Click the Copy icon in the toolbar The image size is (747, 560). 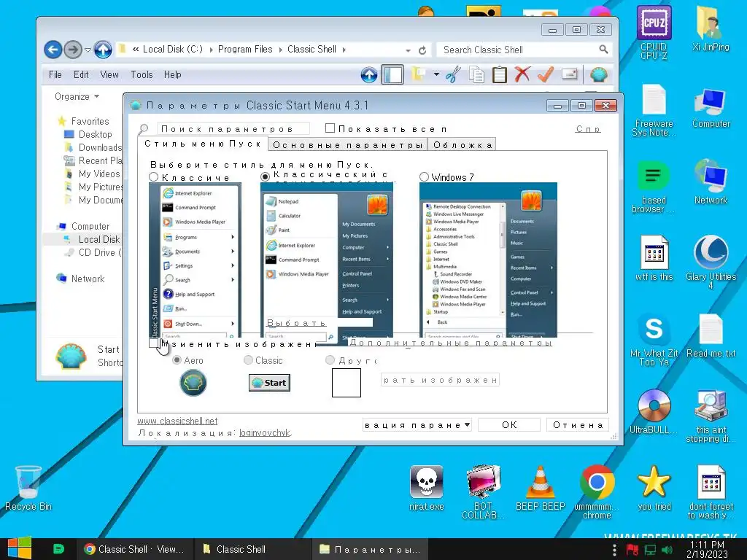point(476,75)
